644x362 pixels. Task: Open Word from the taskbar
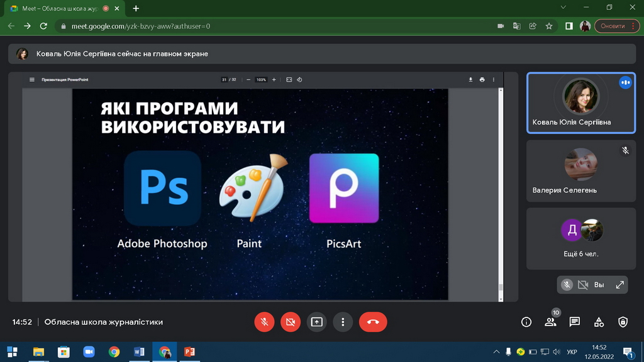(139, 352)
